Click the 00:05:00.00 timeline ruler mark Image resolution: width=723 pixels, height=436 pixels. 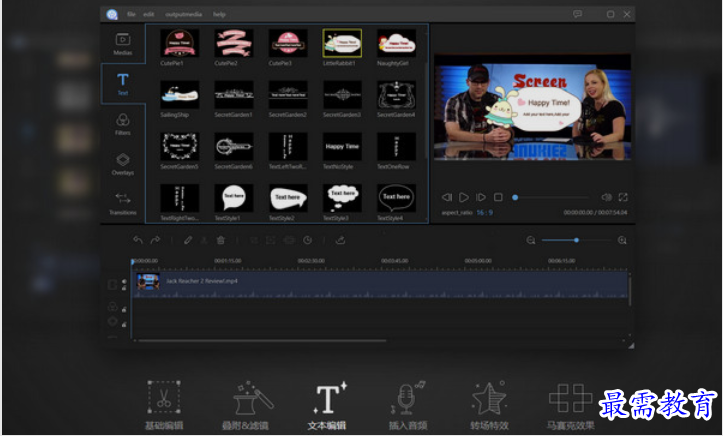(478, 261)
